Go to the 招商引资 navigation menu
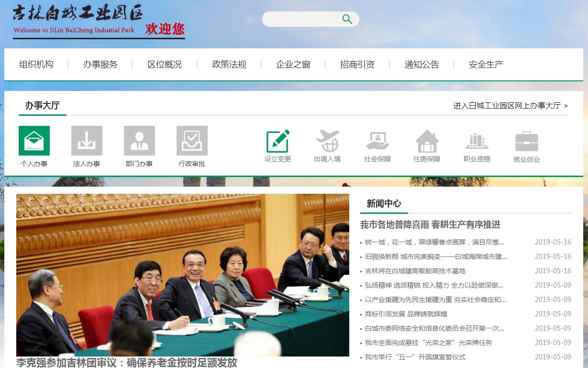588x368 pixels. click(x=357, y=65)
